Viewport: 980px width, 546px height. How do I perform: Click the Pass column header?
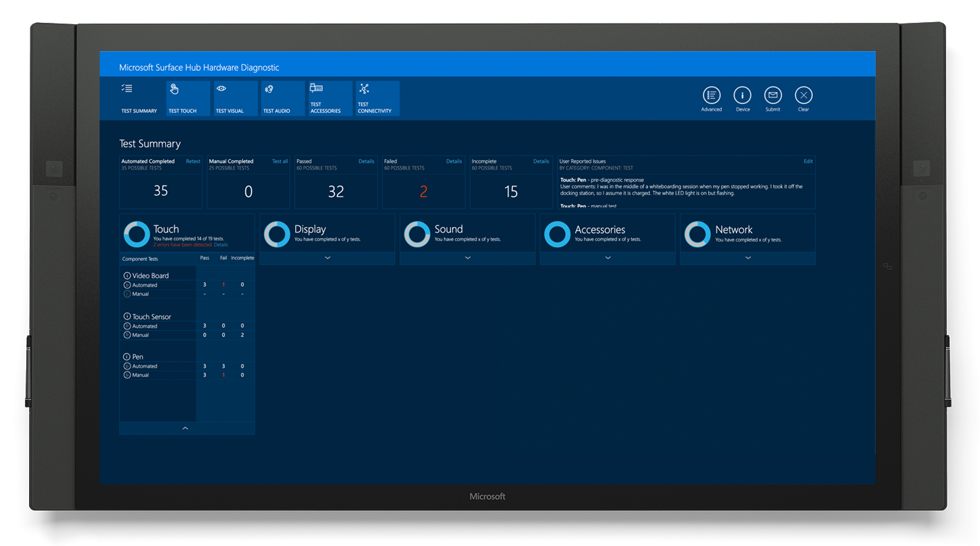coord(205,258)
